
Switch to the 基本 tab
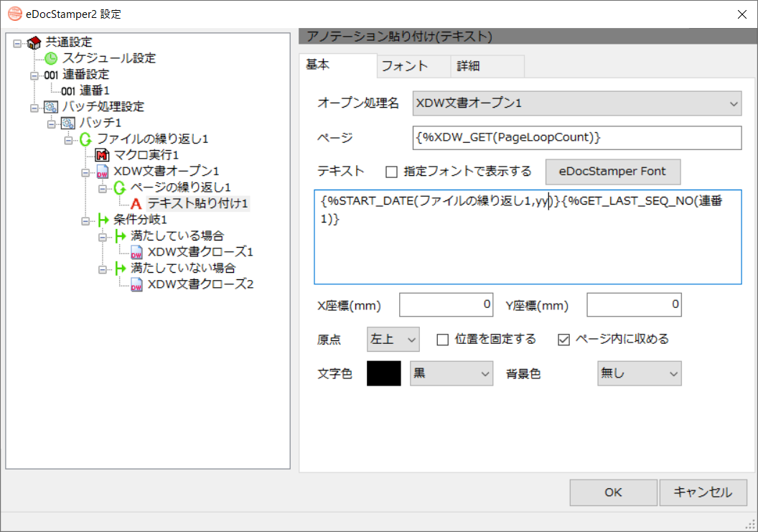pos(338,65)
